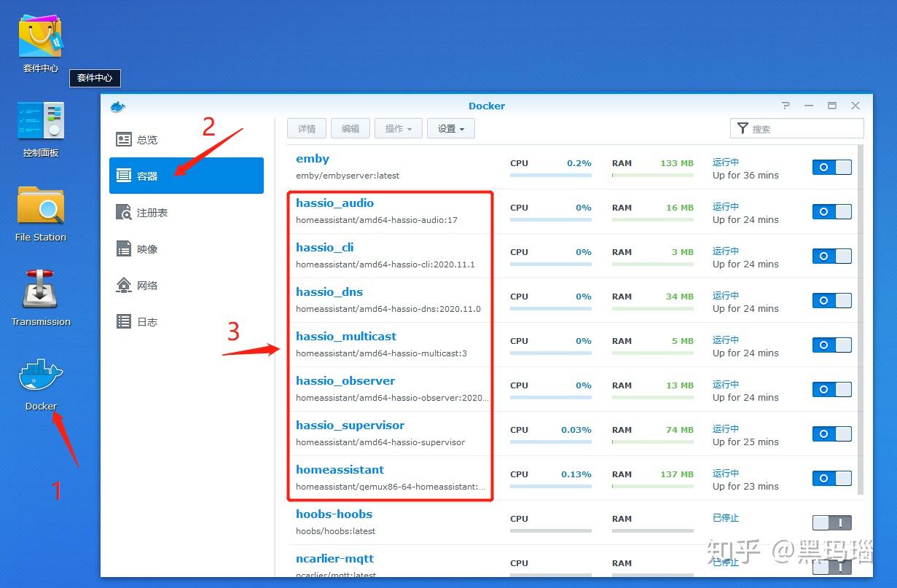
Task: Open the 设置 (Settings) dropdown
Action: [x=450, y=128]
